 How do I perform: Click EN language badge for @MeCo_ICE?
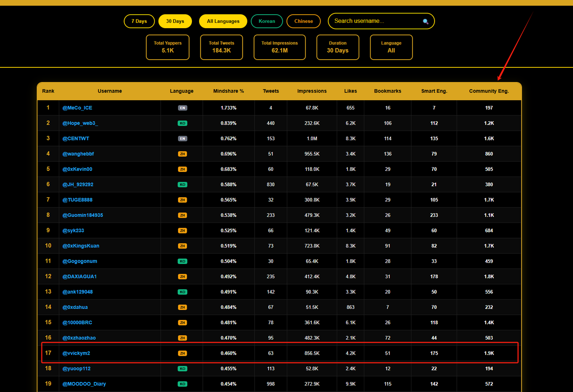click(182, 108)
